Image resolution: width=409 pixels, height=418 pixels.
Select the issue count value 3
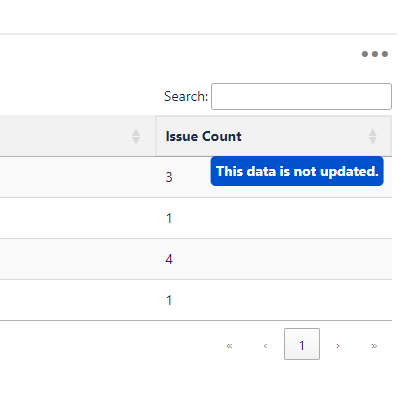coord(169,177)
